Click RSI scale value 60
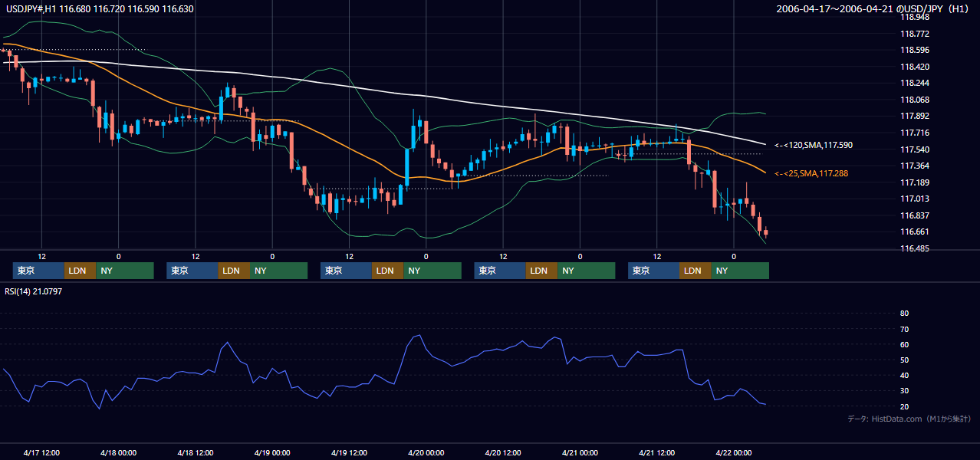Viewport: 980px width, 460px height. click(x=904, y=345)
